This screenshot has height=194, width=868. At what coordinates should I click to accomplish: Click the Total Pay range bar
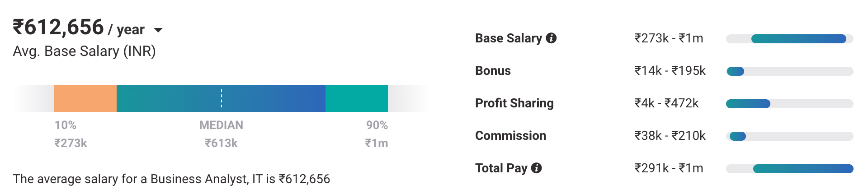tap(803, 169)
